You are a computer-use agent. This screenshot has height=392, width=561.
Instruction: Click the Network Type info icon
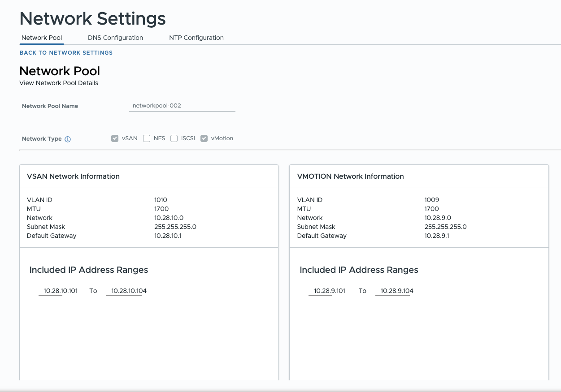[x=67, y=139]
